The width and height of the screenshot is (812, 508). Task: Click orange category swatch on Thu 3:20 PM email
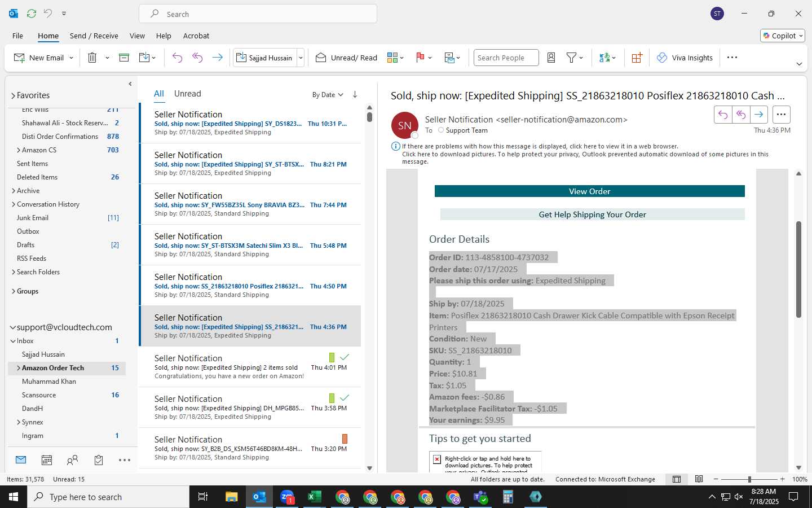click(x=345, y=439)
